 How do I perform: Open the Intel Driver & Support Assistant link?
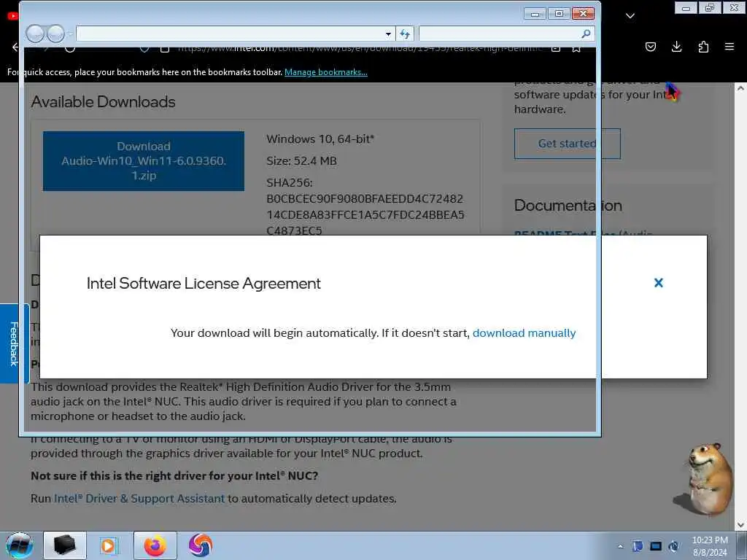pos(139,499)
